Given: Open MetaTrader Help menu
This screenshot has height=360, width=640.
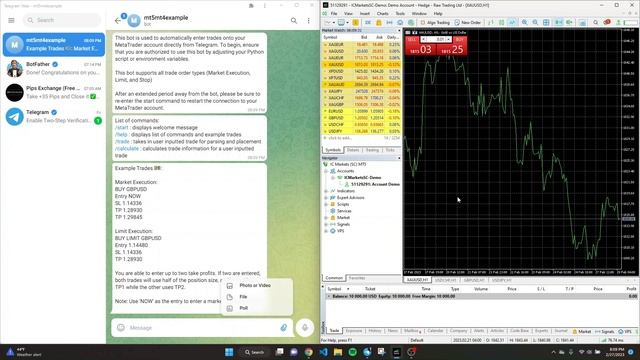Looking at the screenshot, I should pyautogui.click(x=438, y=13).
